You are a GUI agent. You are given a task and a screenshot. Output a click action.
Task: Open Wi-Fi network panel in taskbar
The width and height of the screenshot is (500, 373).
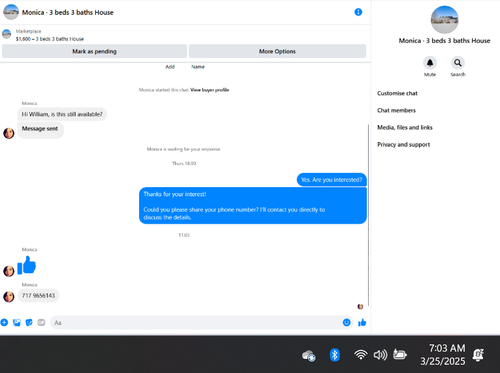tap(361, 355)
